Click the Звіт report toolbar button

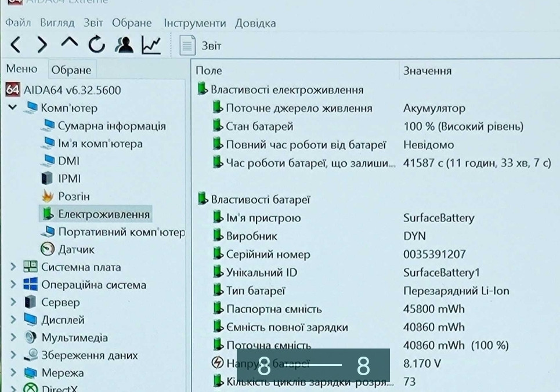pyautogui.click(x=200, y=45)
